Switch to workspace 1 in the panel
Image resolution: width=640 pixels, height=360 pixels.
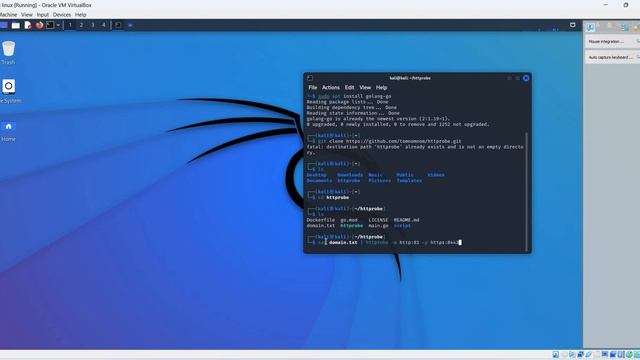click(x=70, y=25)
